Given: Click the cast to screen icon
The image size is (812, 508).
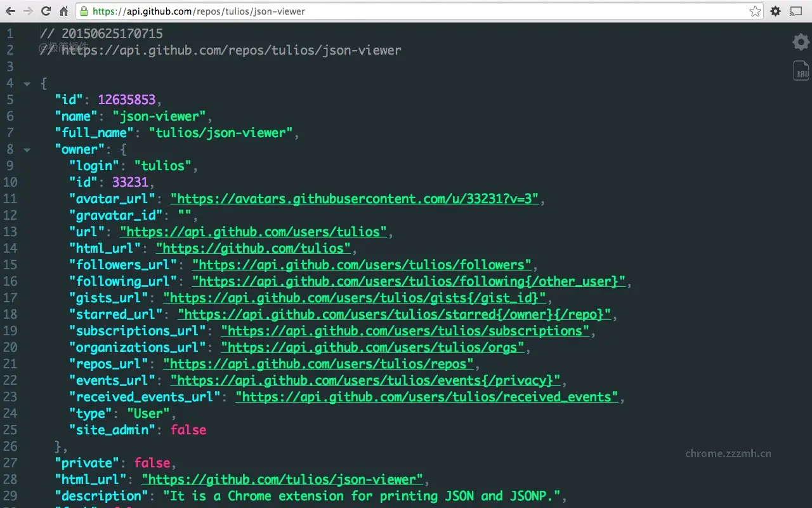Looking at the screenshot, I should coord(796,11).
